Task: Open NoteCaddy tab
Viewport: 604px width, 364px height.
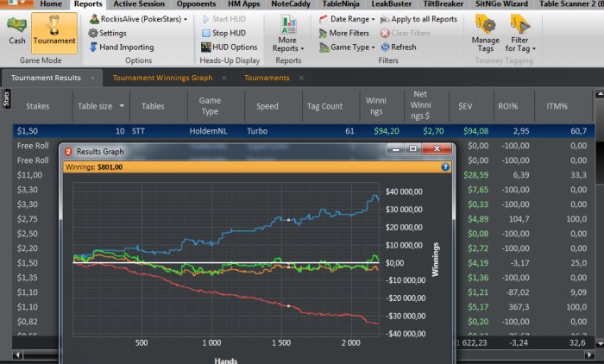Action: pyautogui.click(x=291, y=4)
